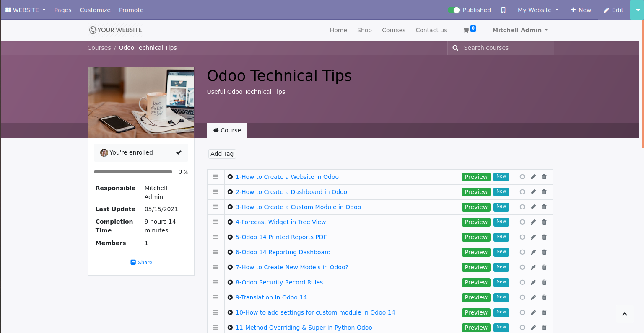Viewport: 644px width, 333px height.
Task: Edit lesson 1-How to Create a Website
Action: click(x=533, y=177)
